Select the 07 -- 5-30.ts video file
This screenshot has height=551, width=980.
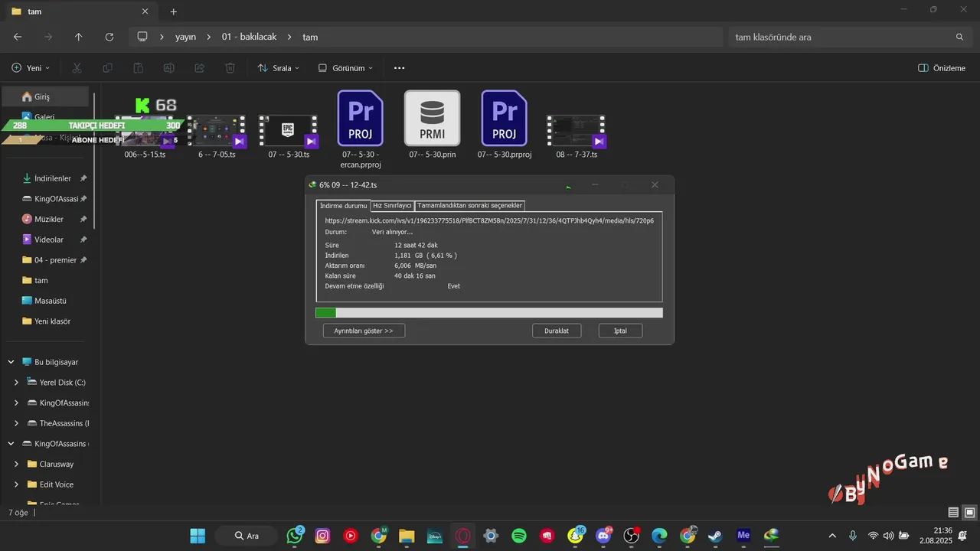click(289, 138)
